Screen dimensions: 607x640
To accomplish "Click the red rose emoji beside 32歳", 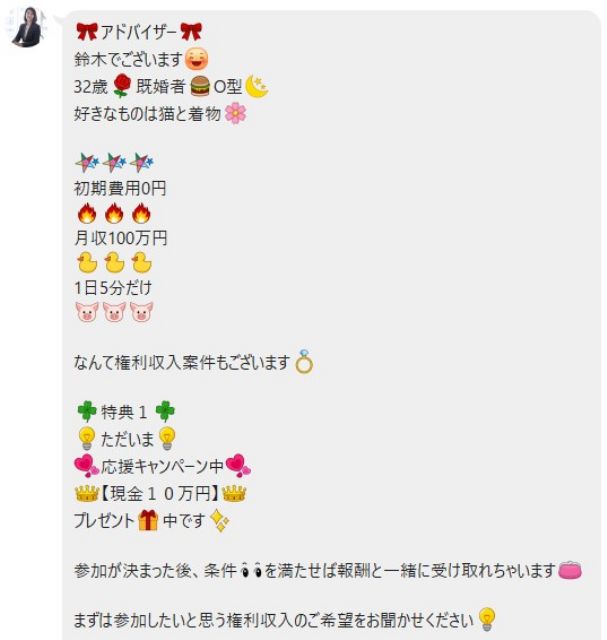I will tap(121, 86).
